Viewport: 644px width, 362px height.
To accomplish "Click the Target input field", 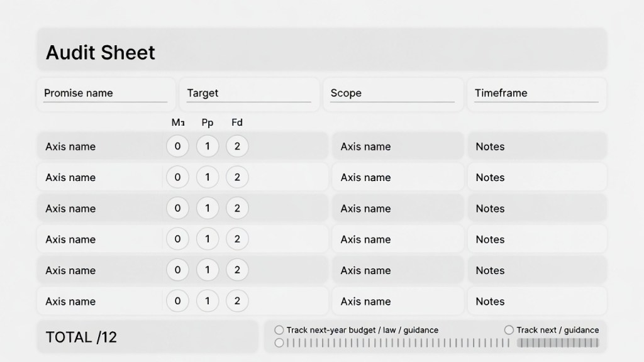I will tap(249, 94).
